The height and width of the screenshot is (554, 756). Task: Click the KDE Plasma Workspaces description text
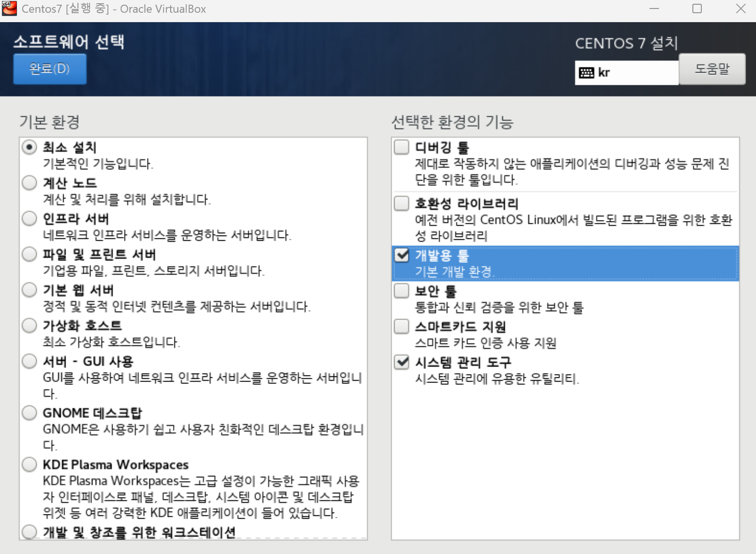[x=201, y=497]
